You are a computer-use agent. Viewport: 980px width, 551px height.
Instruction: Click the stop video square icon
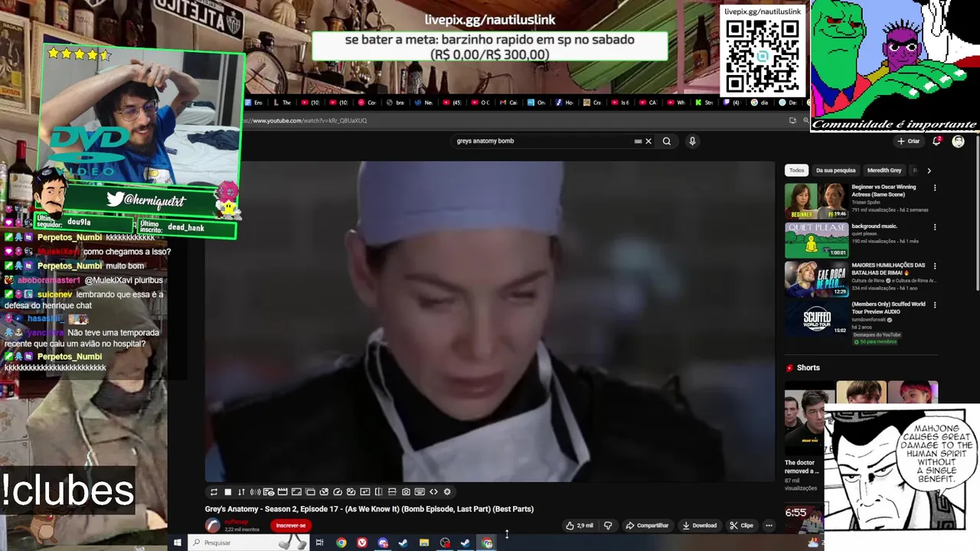227,492
